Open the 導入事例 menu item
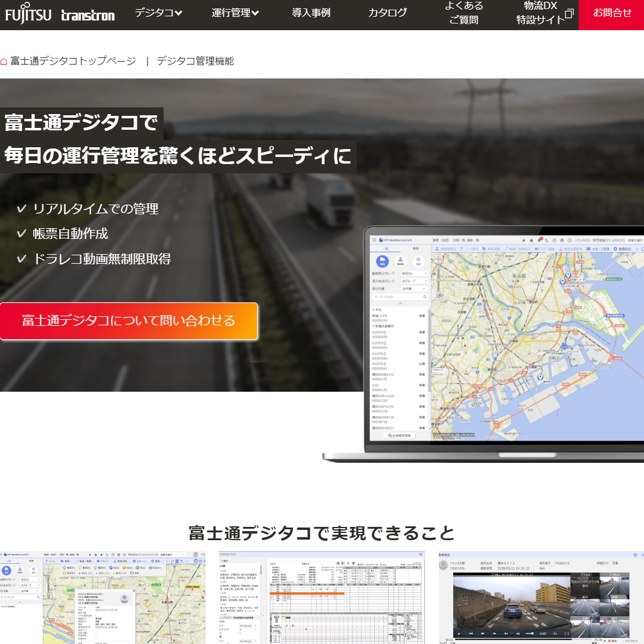This screenshot has height=644, width=644. click(311, 13)
